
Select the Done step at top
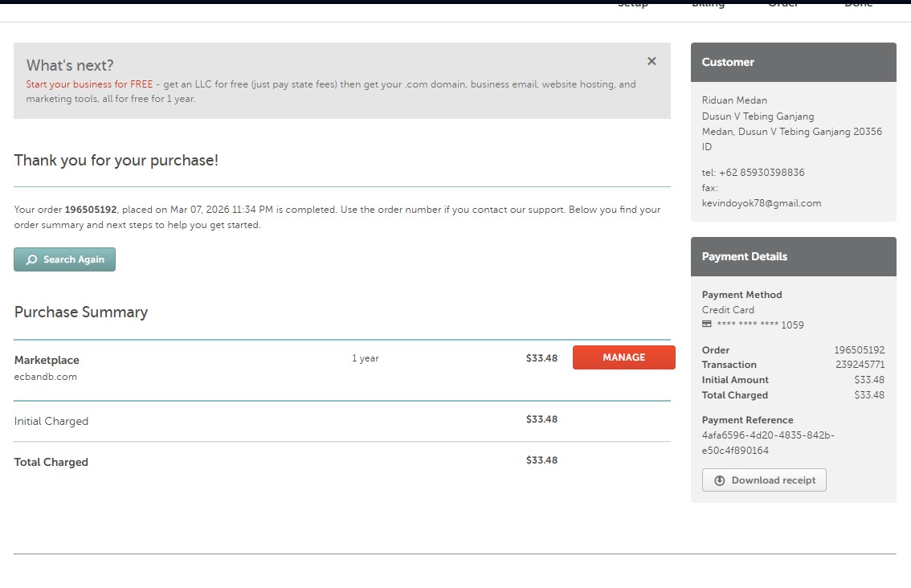(858, 5)
